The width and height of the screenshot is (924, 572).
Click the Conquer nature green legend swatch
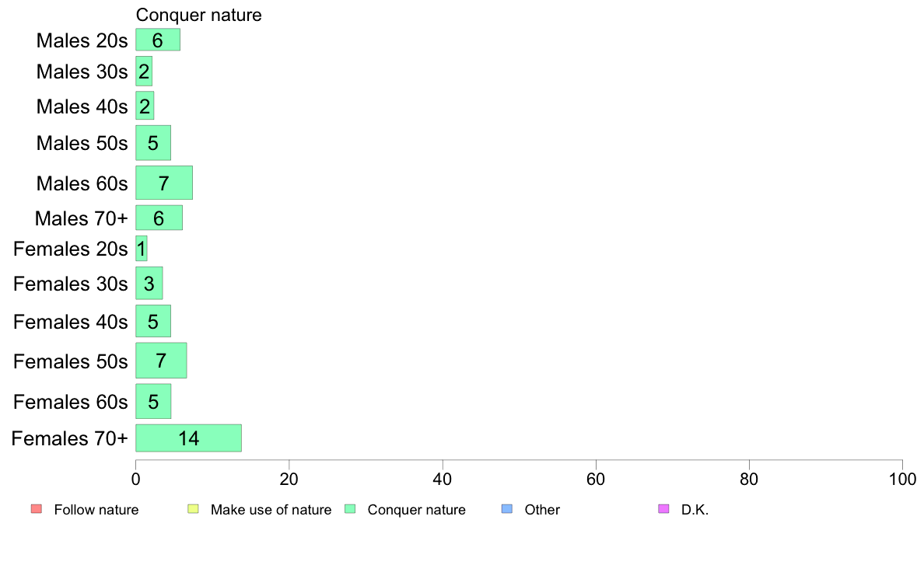coord(350,509)
